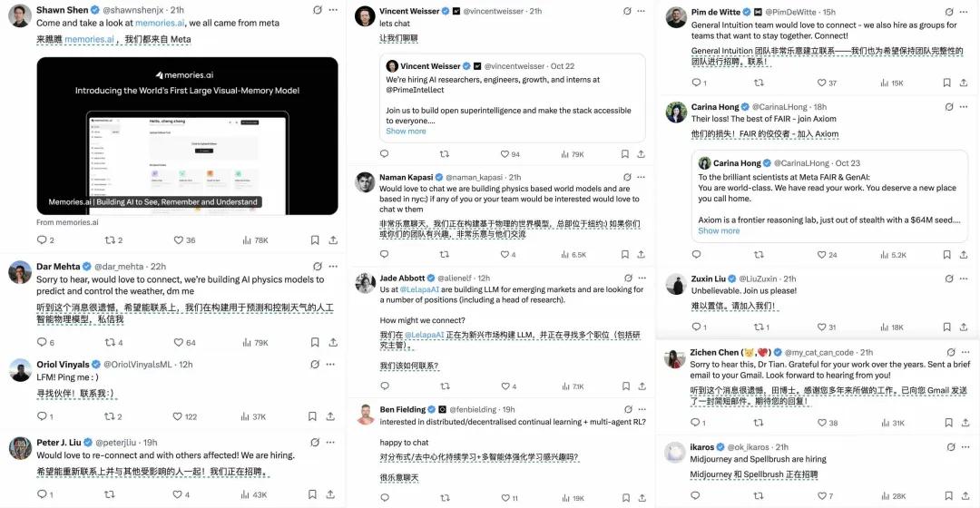The height and width of the screenshot is (508, 980).
Task: Retweet Jade Abbott's LelapaAI tweet
Action: (x=445, y=386)
